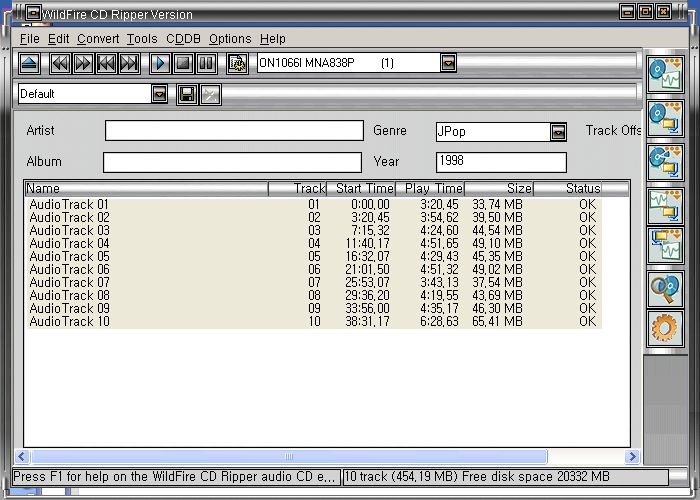Start playback with the Play button
The height and width of the screenshot is (500, 700).
[160, 63]
